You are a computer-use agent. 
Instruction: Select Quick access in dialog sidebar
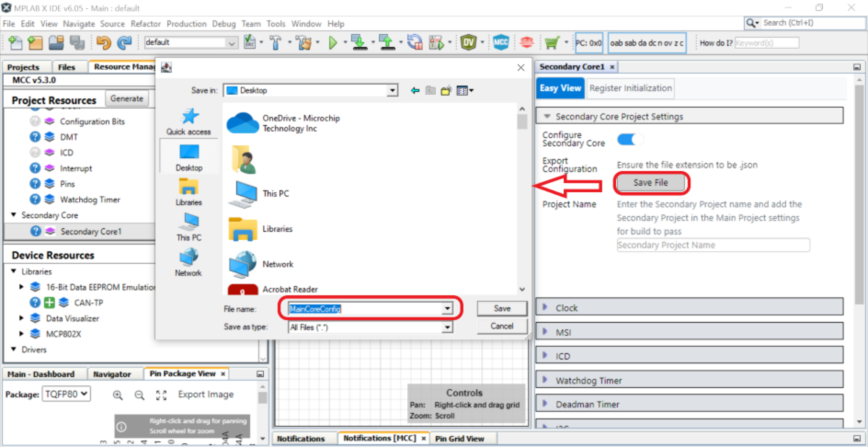tap(188, 121)
